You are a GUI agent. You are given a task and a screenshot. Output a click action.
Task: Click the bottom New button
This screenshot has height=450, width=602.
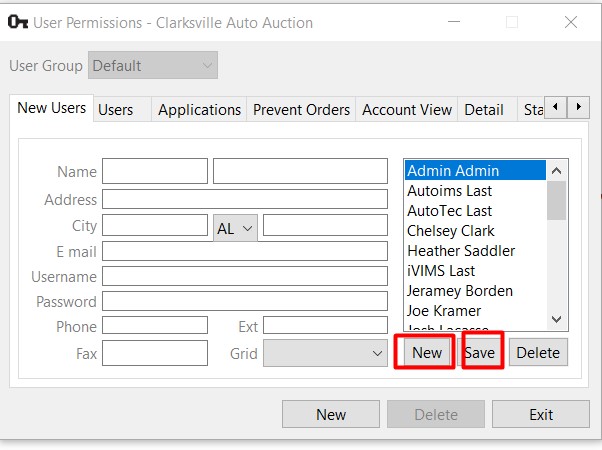coord(331,414)
